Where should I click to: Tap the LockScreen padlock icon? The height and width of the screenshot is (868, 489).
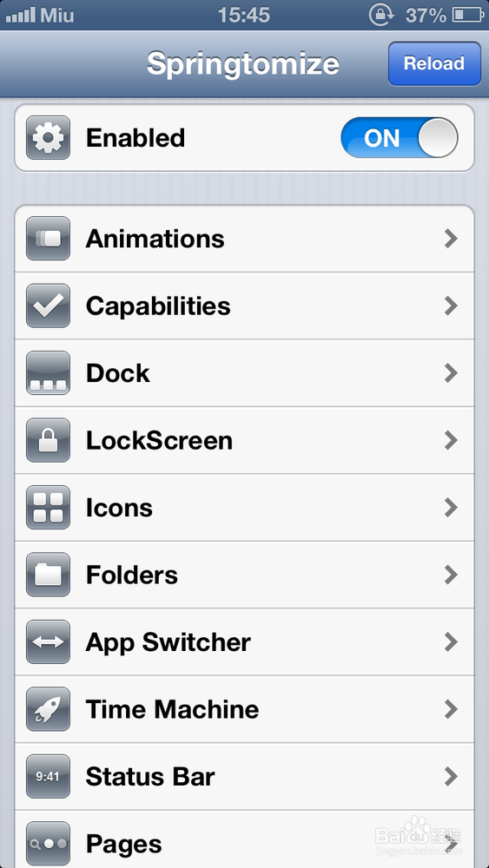coord(48,440)
